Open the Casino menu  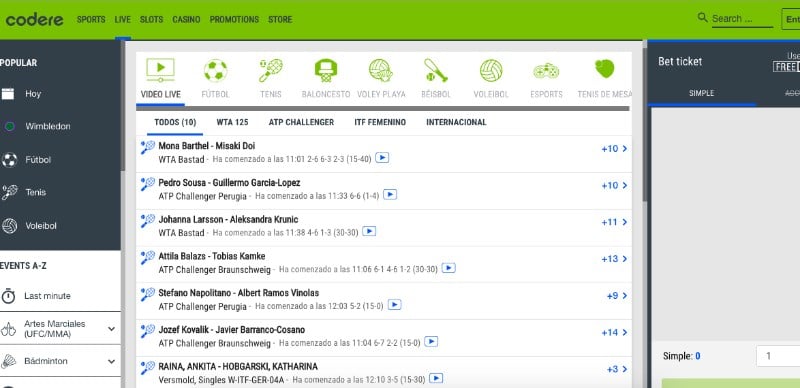[x=186, y=19]
